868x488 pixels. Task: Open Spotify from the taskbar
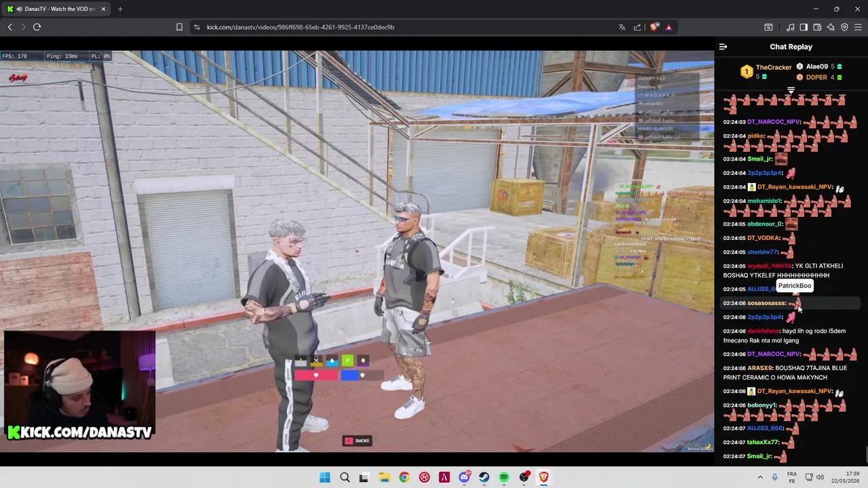click(504, 477)
